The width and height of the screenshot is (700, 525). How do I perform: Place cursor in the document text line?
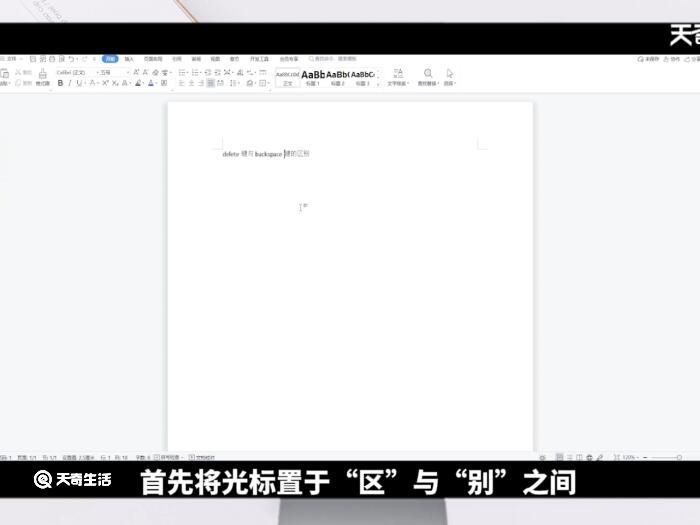(x=266, y=154)
